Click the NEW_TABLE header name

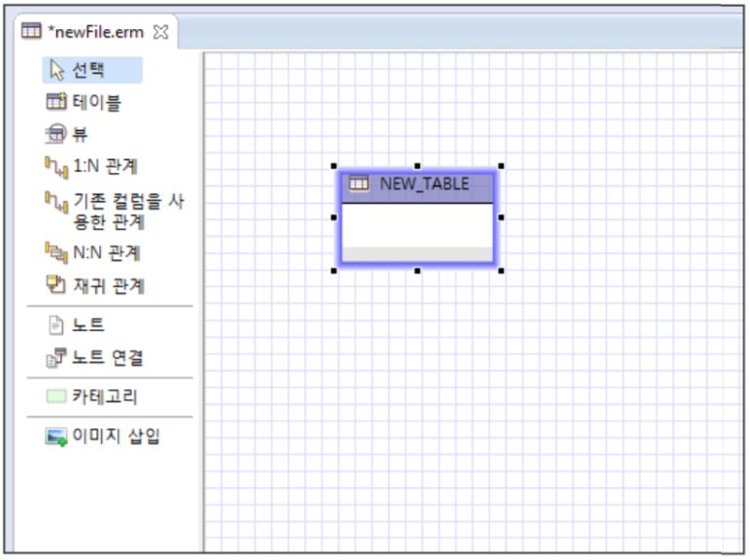point(424,183)
